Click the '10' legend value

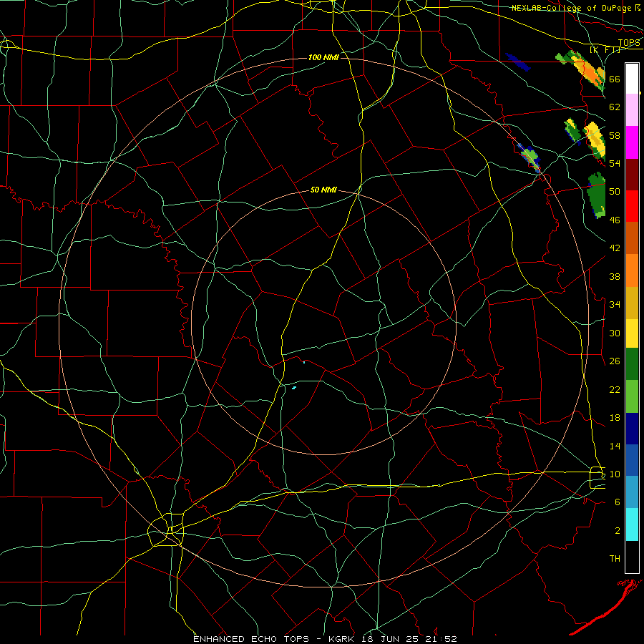615,474
